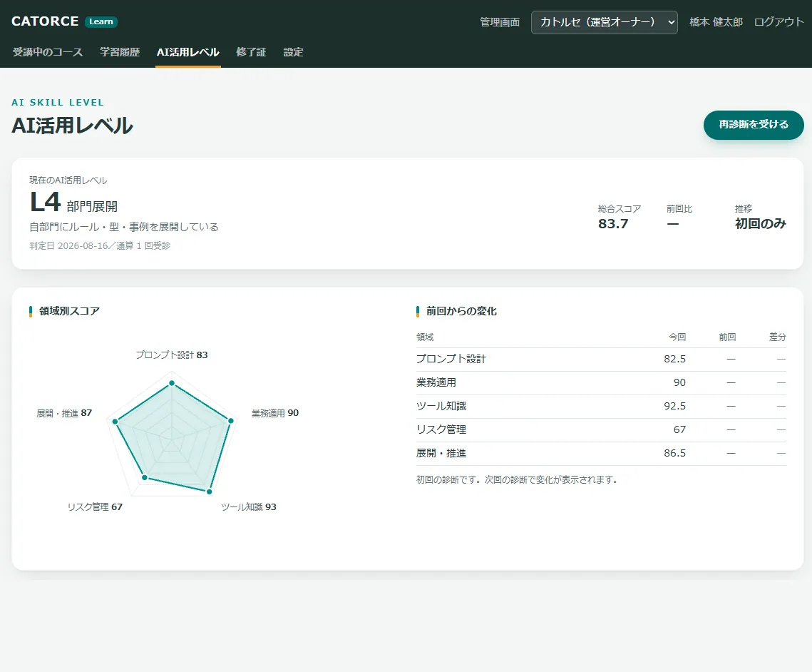This screenshot has width=812, height=672.
Task: Click the ログアウト link
Action: (779, 22)
